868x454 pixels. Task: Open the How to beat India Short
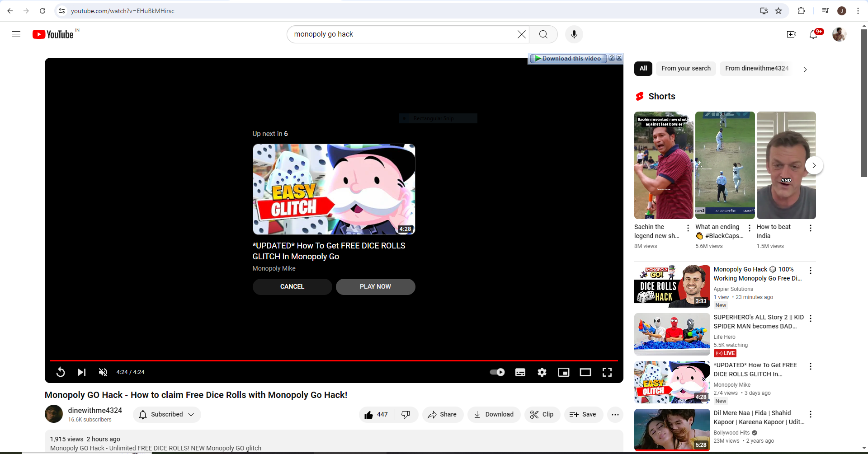click(x=786, y=165)
